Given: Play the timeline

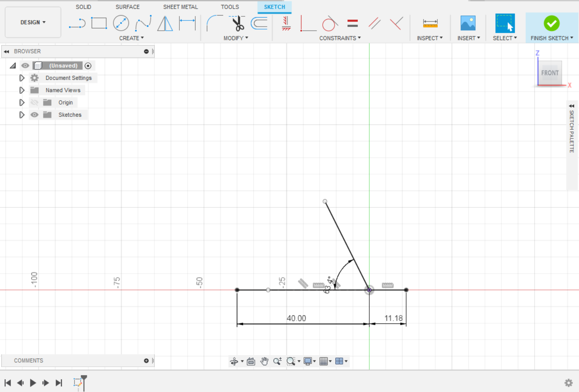Looking at the screenshot, I should [x=33, y=383].
